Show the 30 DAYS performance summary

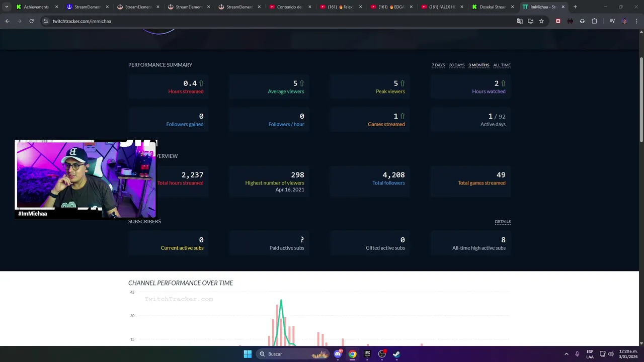tap(457, 65)
